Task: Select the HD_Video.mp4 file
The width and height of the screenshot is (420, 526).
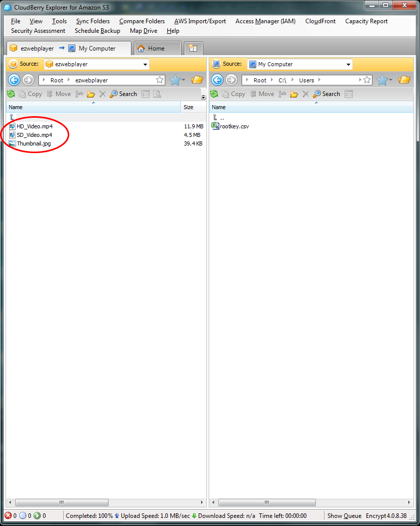Action: click(34, 126)
